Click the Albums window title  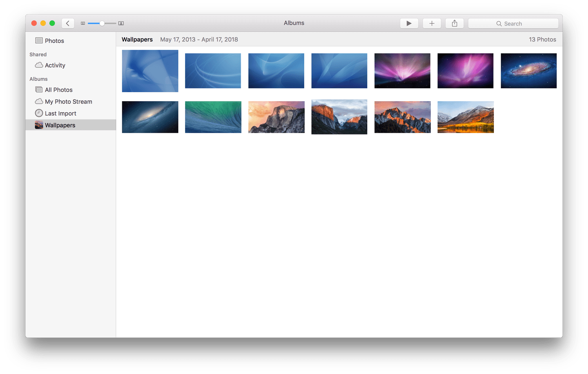tap(294, 23)
